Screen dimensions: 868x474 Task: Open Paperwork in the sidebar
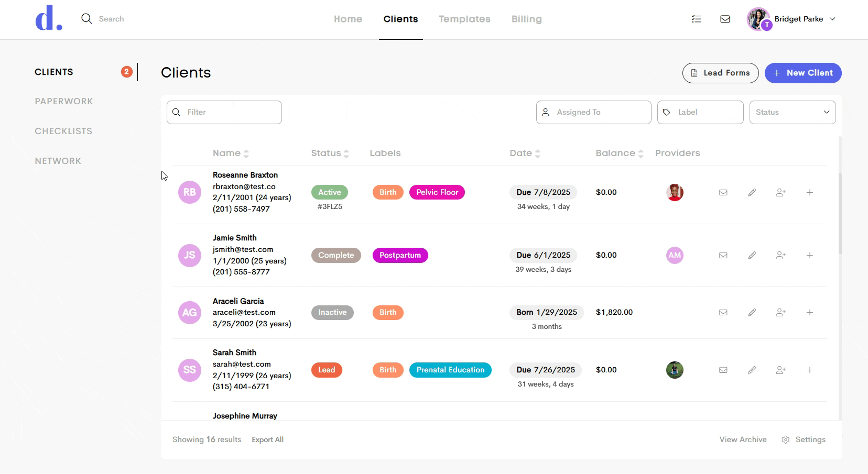tap(64, 101)
